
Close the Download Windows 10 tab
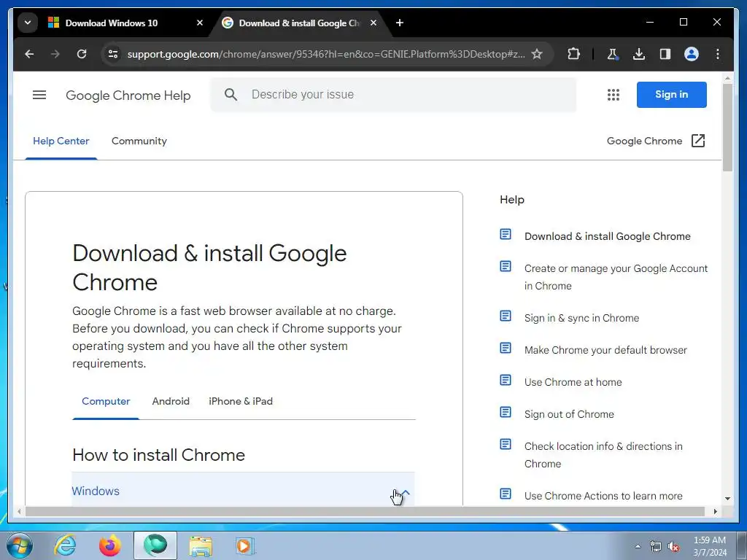point(200,23)
